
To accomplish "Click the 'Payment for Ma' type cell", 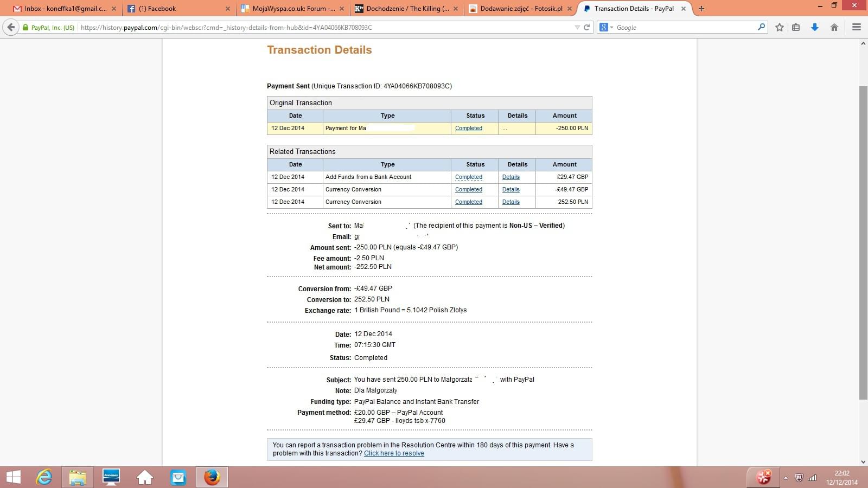I will (x=387, y=129).
